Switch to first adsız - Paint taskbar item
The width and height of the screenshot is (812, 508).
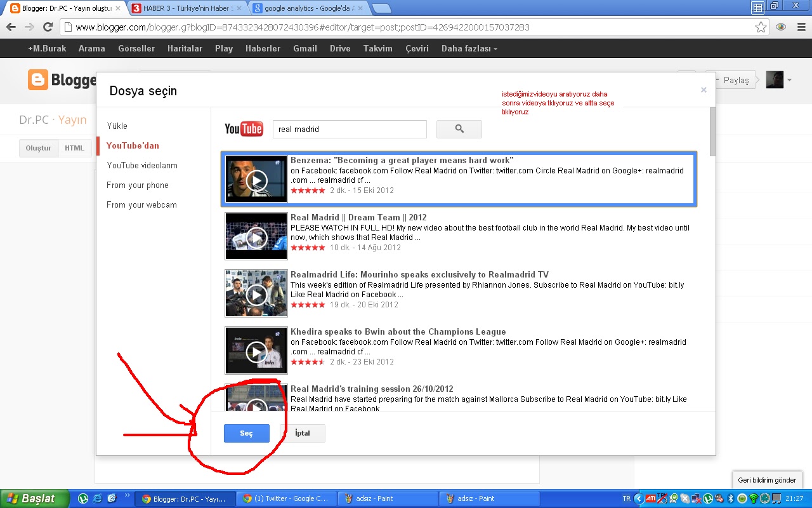(388, 498)
